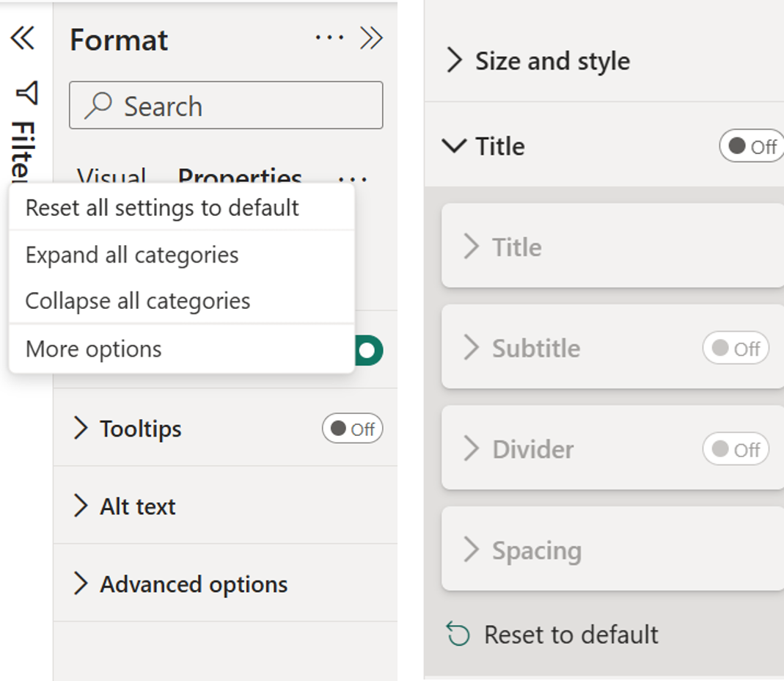Click Reset to default link
Screen dimensions: 784x681
point(571,635)
